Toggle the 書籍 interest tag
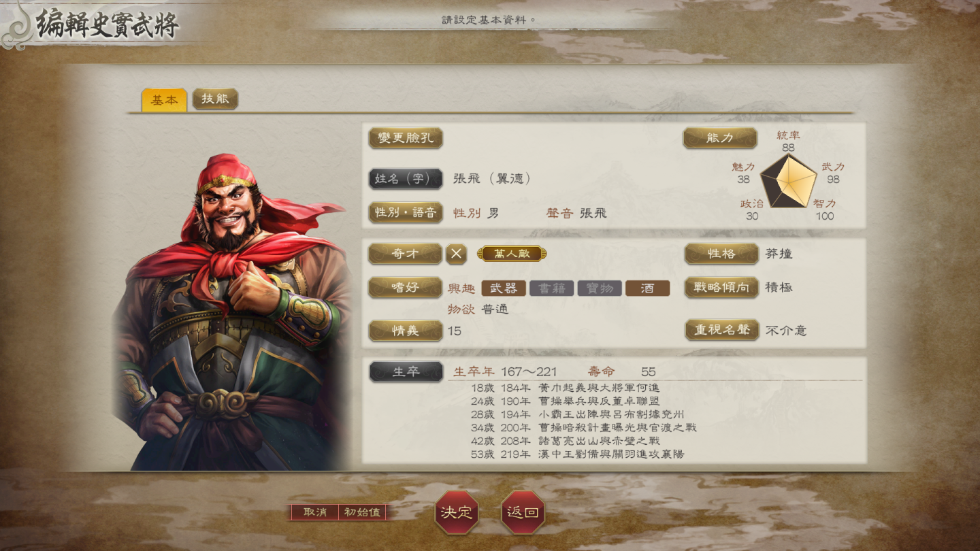The width and height of the screenshot is (980, 551). coord(551,288)
